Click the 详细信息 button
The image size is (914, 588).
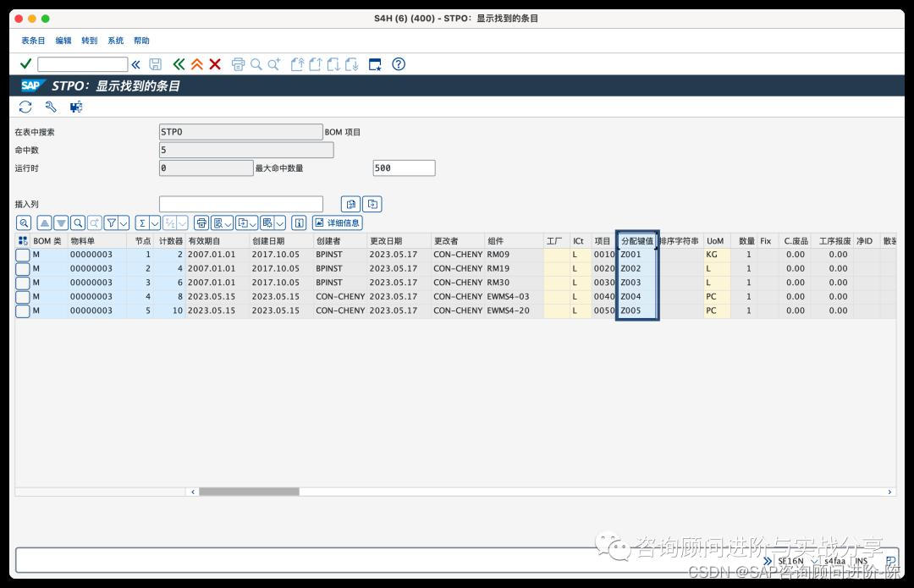pos(338,223)
